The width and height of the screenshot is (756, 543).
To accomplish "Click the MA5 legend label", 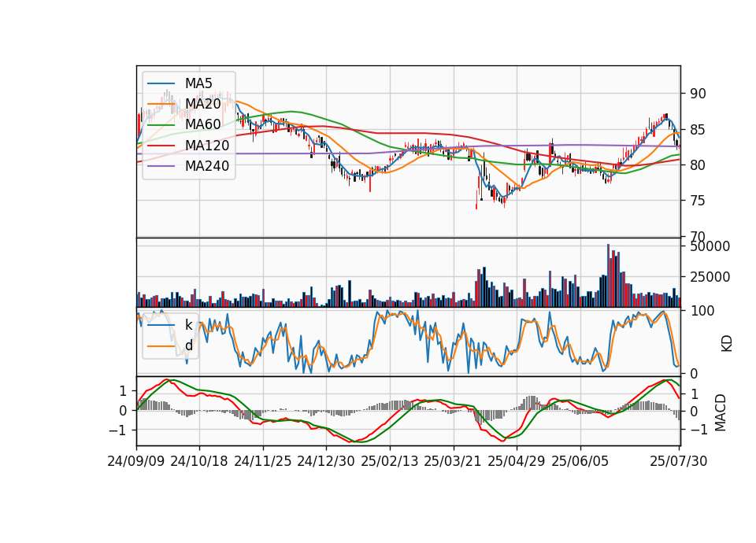I will click(x=198, y=83).
